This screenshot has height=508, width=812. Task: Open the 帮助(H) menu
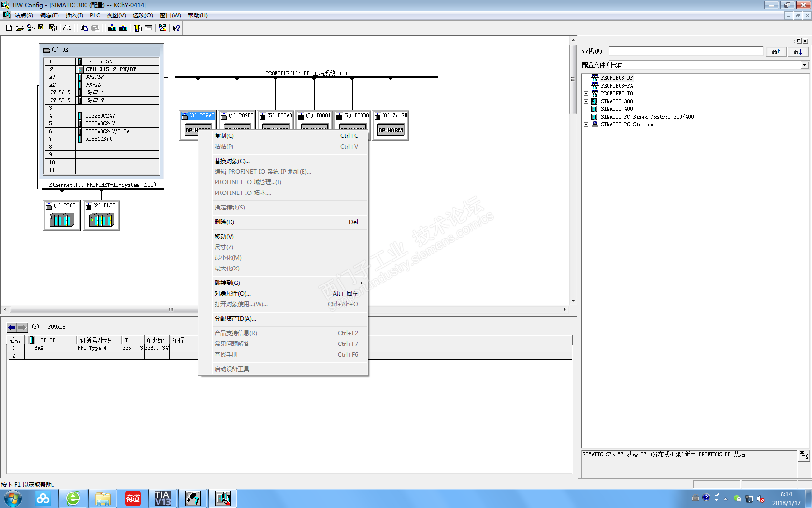coord(198,15)
